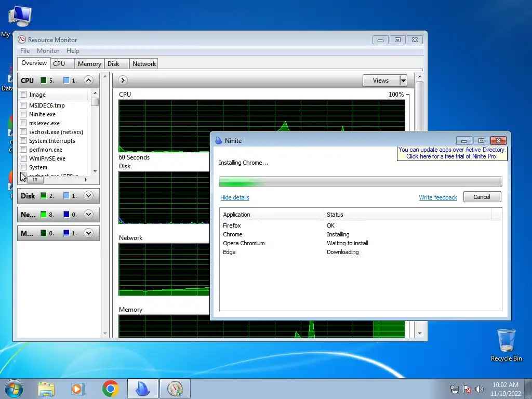The height and width of the screenshot is (399, 532).
Task: Switch to the Ninite taskbar button
Action: coord(142,389)
